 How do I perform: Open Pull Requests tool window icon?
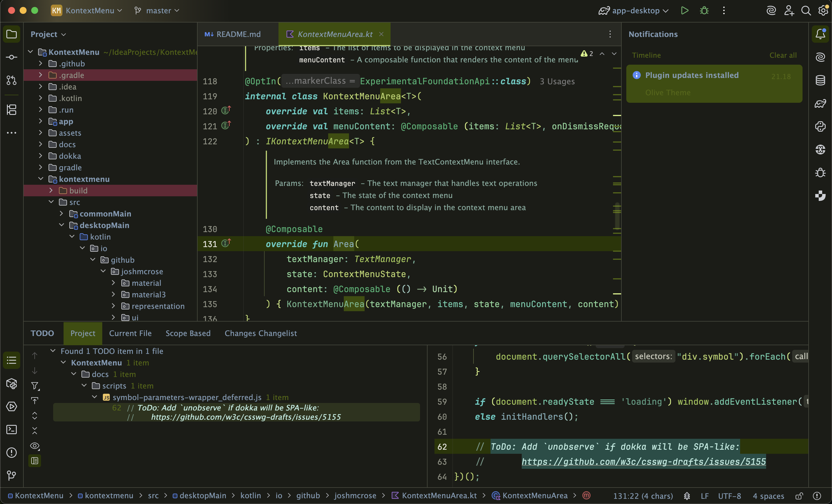click(x=12, y=80)
